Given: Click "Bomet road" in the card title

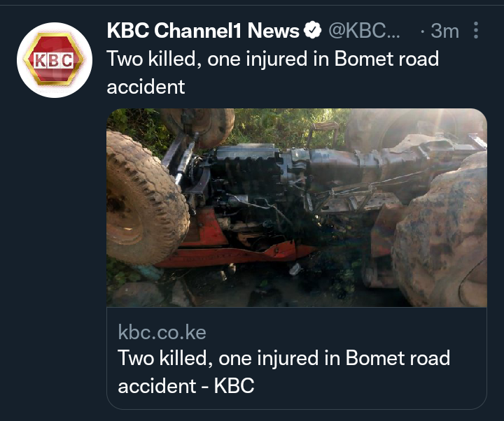Looking at the screenshot, I should [x=398, y=358].
